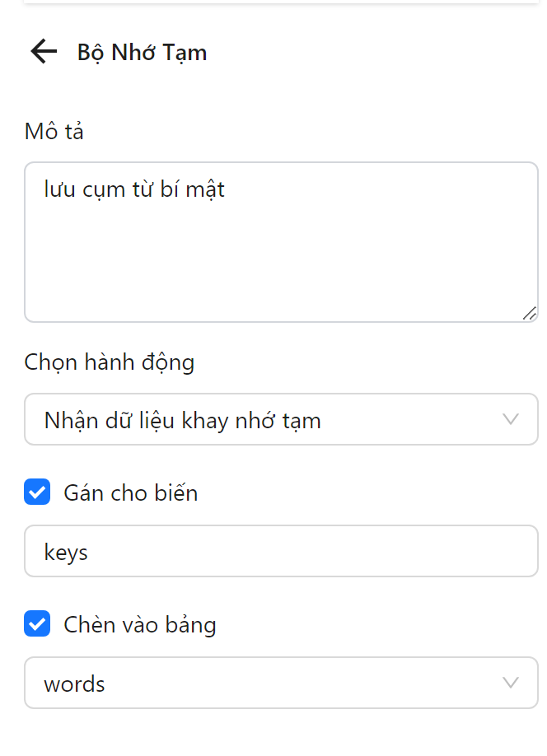
Task: Expand the table selector showing "words"
Action: click(280, 683)
